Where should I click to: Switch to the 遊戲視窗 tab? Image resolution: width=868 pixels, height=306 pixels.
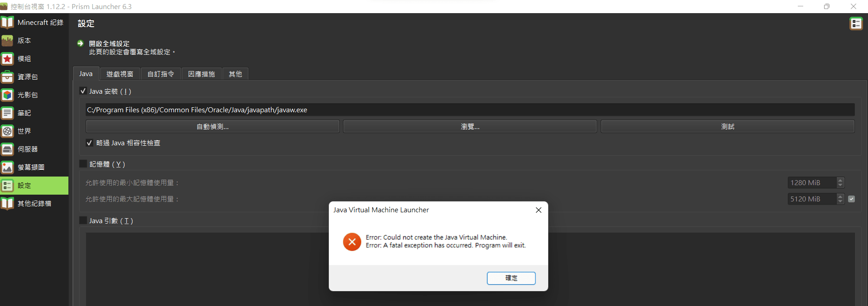pos(120,74)
